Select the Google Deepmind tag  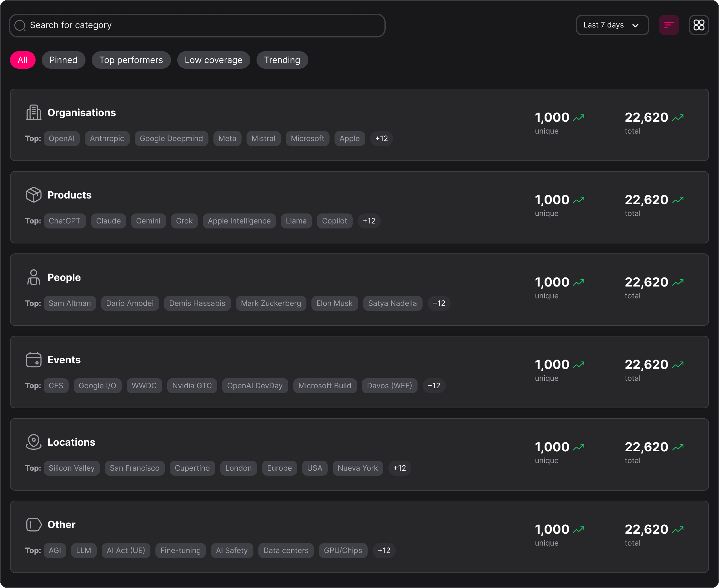click(171, 139)
